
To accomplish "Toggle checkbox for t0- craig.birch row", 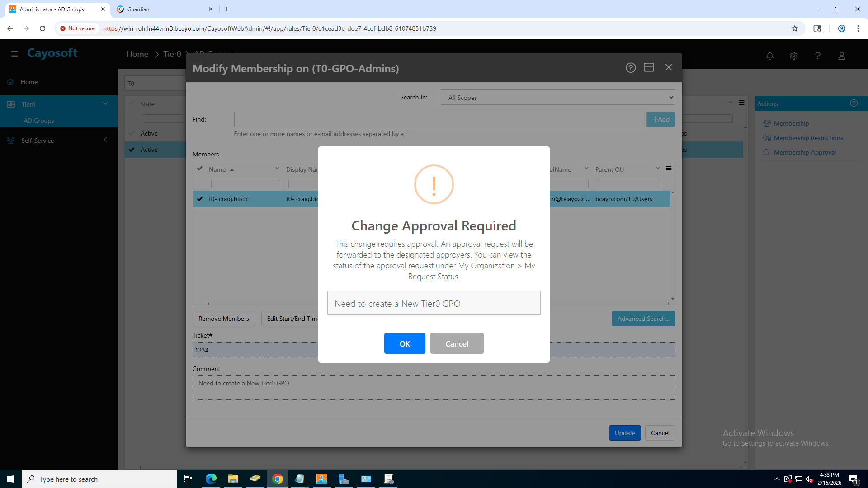I will tap(200, 199).
